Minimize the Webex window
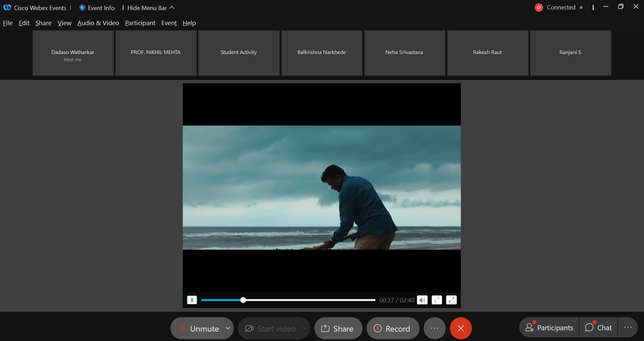Image resolution: width=644 pixels, height=341 pixels. pyautogui.click(x=606, y=7)
